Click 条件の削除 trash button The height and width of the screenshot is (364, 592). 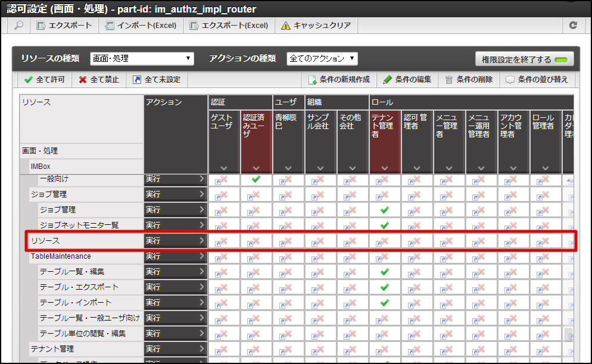[x=469, y=80]
